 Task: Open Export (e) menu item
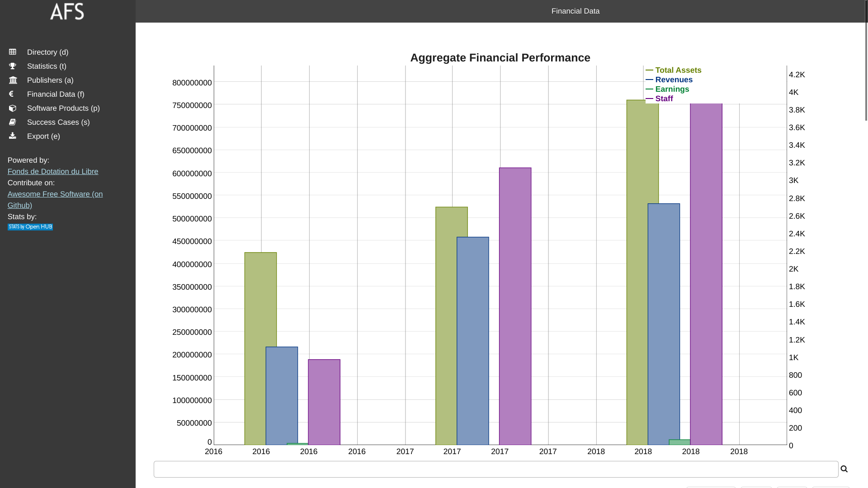(68, 136)
